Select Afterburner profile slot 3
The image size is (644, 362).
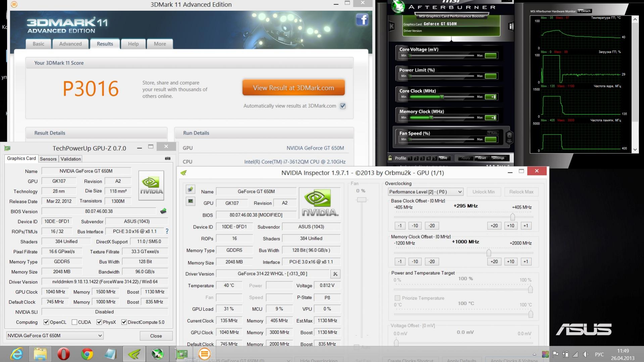[422, 158]
